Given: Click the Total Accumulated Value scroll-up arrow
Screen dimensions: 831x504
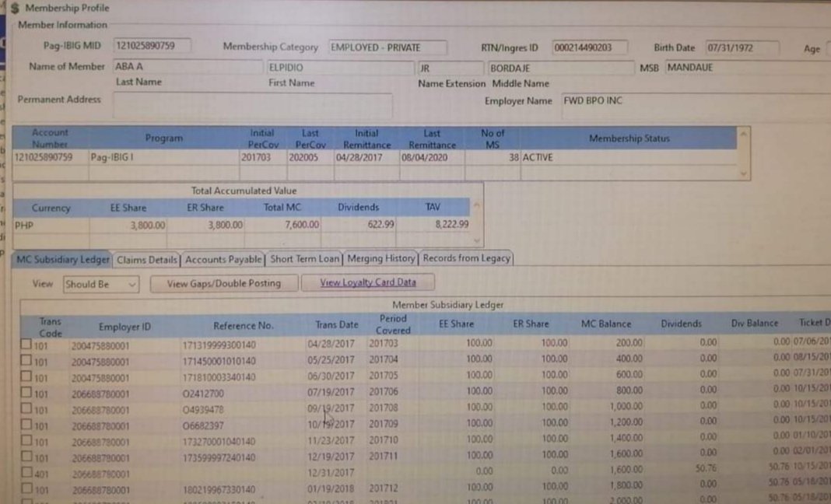Looking at the screenshot, I should point(477,206).
